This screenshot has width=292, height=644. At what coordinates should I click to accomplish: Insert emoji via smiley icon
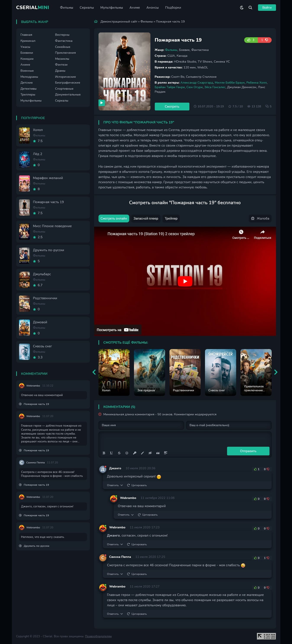127,453
